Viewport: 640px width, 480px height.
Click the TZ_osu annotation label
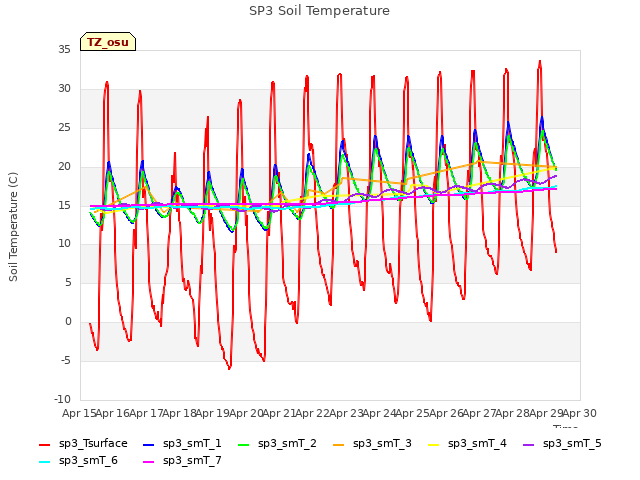click(108, 42)
